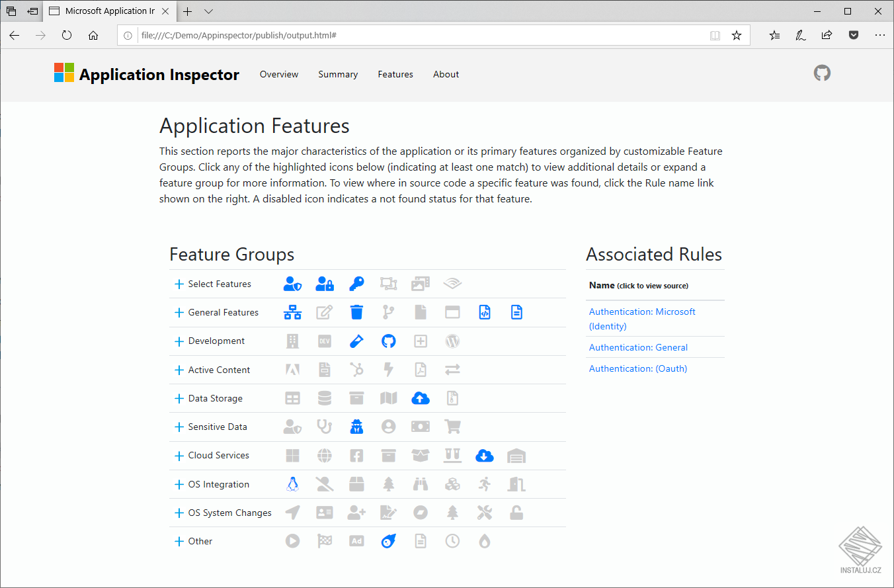Click the shopping cart icon in Sensitive Data
Screen dimensions: 894x588
tap(452, 427)
